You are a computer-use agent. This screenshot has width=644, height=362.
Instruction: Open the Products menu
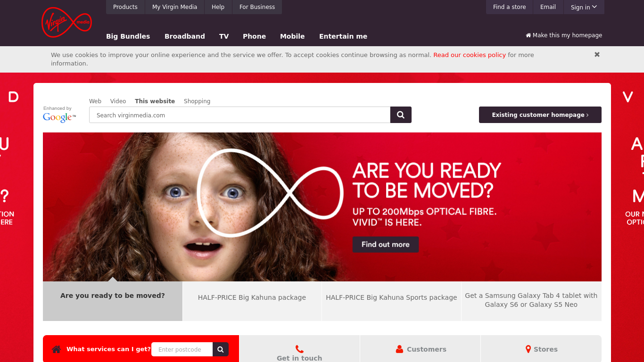(x=125, y=7)
